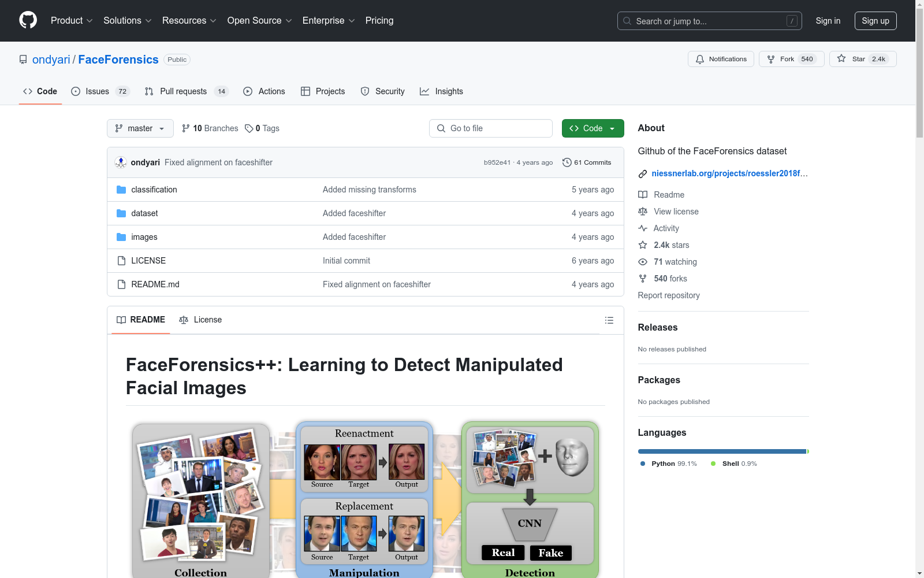
Task: Select the README tab
Action: (x=141, y=320)
